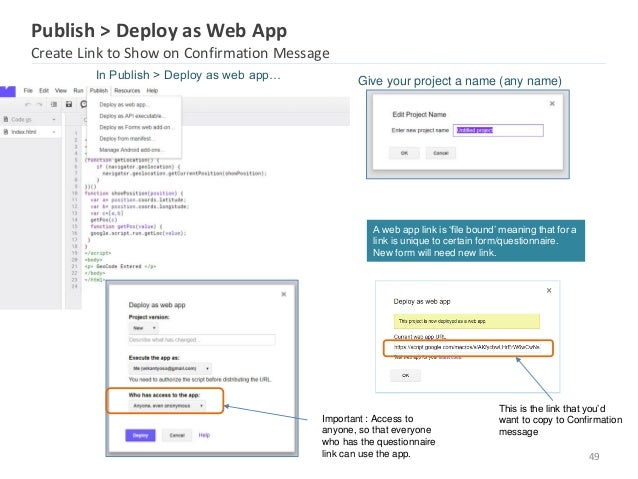Click the file icon beside Code.gs

(x=6, y=119)
